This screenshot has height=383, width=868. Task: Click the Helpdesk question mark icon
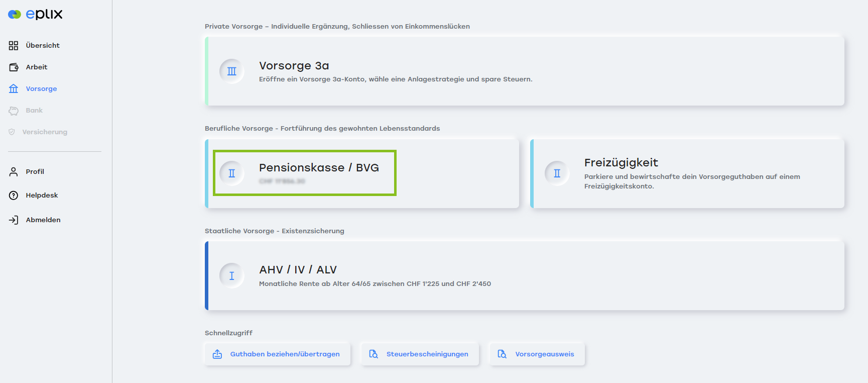coord(14,196)
